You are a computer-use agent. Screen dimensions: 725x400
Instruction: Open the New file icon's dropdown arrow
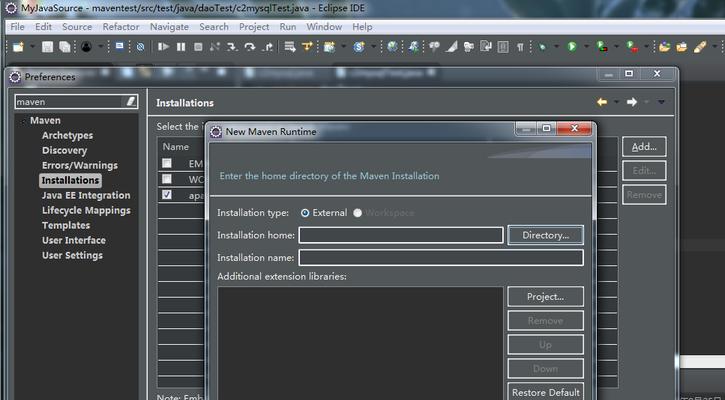(x=32, y=47)
